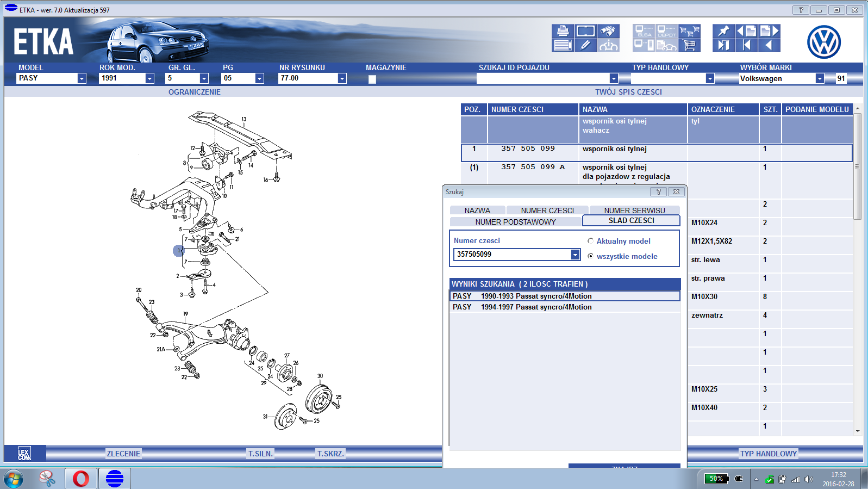The height and width of the screenshot is (489, 868).
Task: Expand the MODEL dropdown
Action: tap(82, 78)
